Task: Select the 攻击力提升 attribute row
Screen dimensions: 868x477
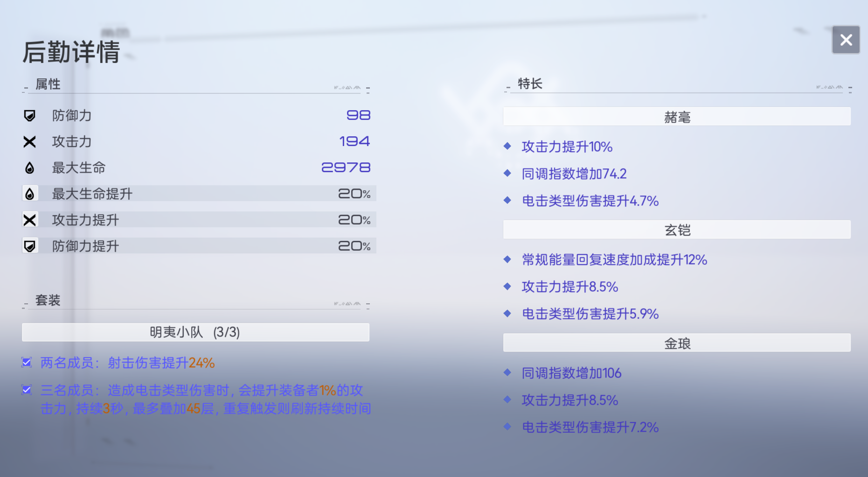Action: [x=199, y=220]
